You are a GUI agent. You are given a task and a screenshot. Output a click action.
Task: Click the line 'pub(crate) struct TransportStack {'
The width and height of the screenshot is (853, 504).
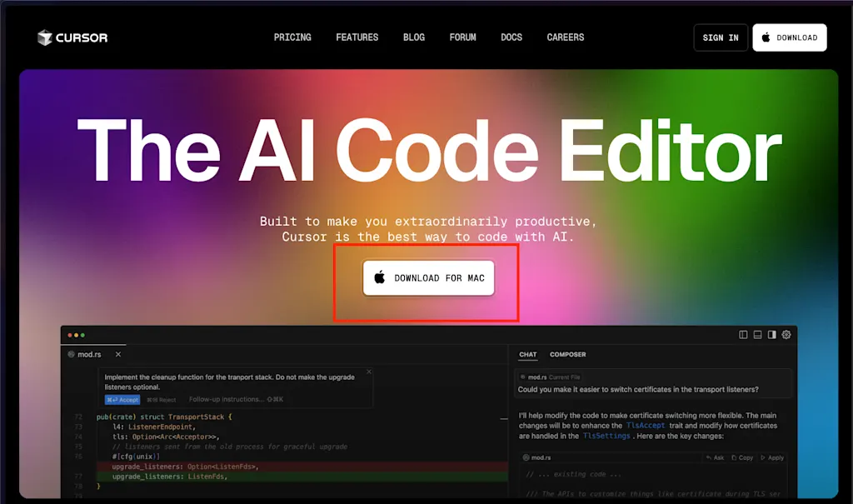pyautogui.click(x=164, y=417)
